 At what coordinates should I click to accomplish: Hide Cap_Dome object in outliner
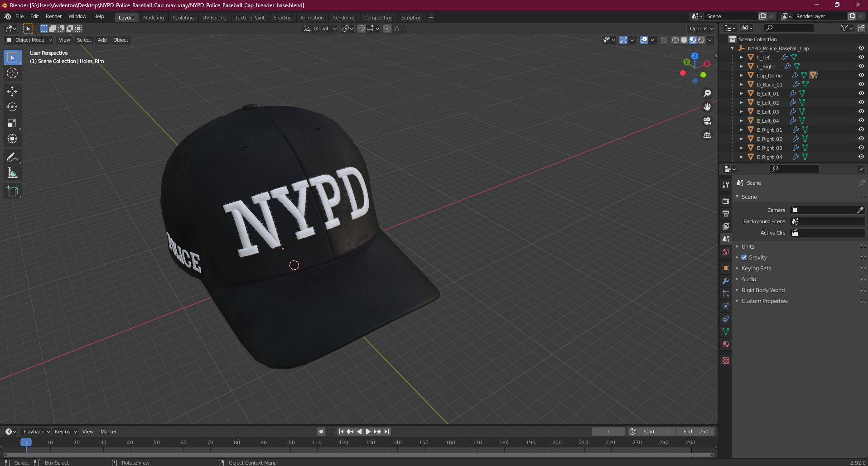pos(861,75)
